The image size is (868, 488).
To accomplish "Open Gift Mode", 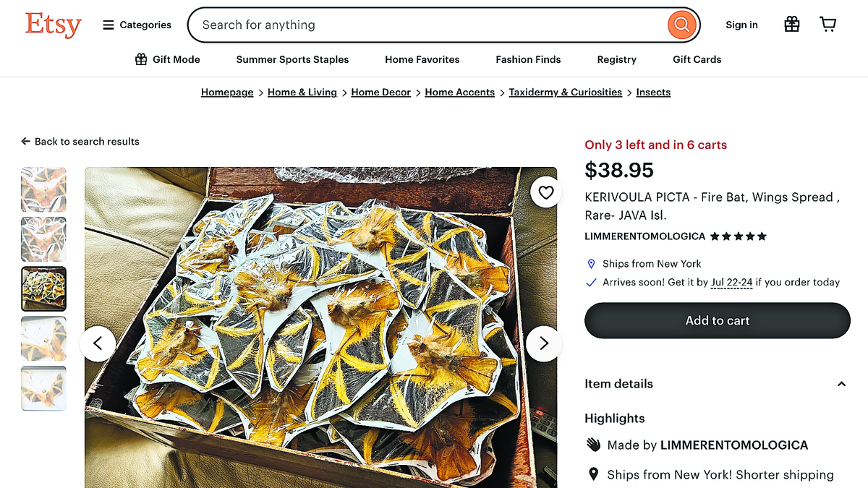I will (167, 59).
